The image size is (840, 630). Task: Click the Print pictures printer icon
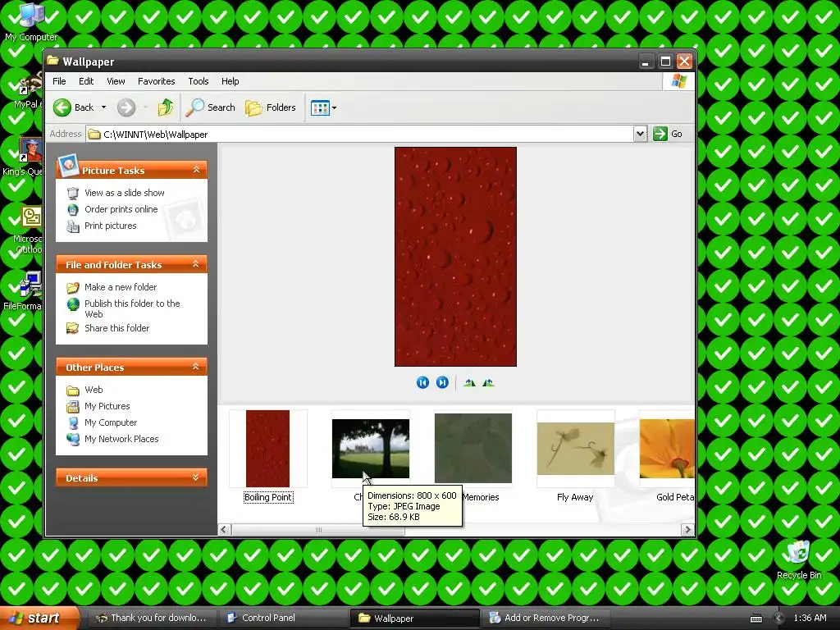(x=73, y=226)
